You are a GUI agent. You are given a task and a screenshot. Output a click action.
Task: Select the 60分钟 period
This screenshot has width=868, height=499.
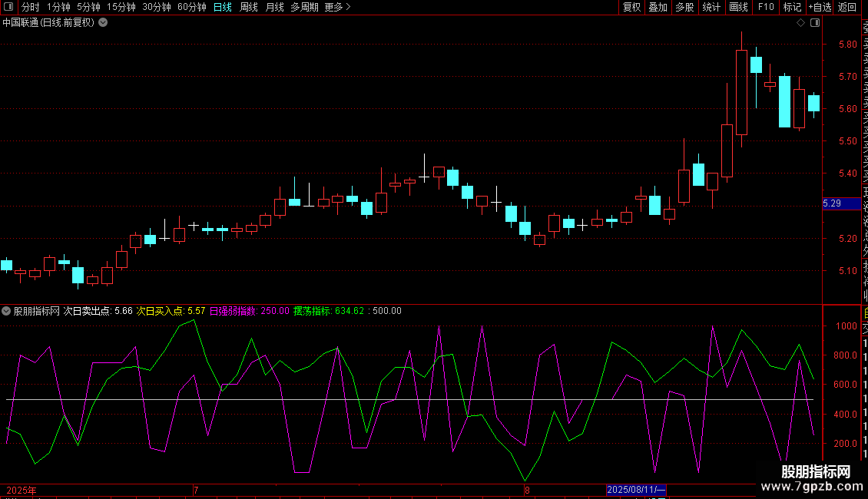[x=192, y=7]
